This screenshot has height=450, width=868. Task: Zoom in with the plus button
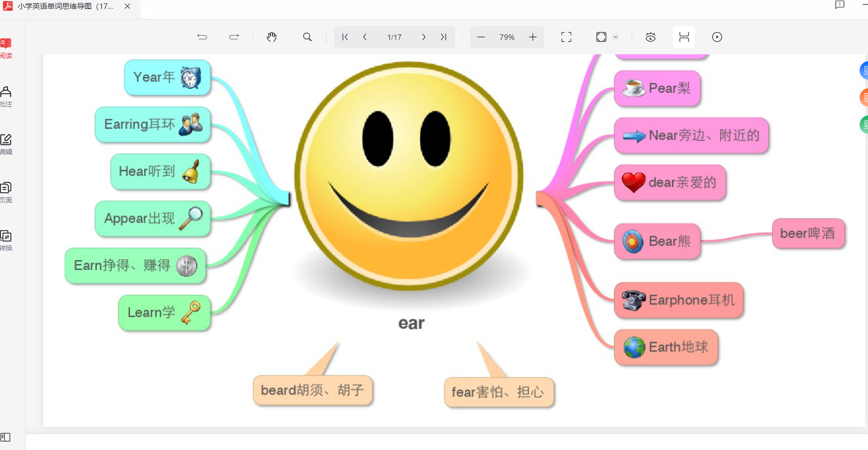533,37
